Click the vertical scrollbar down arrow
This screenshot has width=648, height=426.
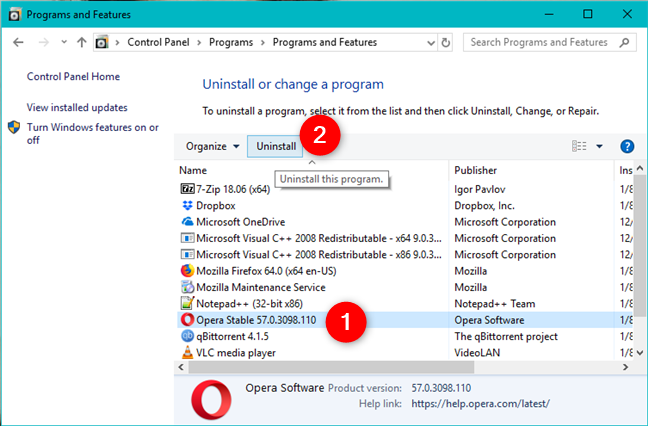coord(640,352)
